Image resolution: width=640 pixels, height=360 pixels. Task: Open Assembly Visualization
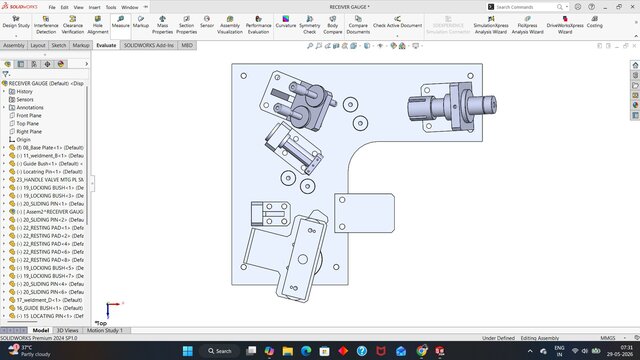[x=230, y=25]
